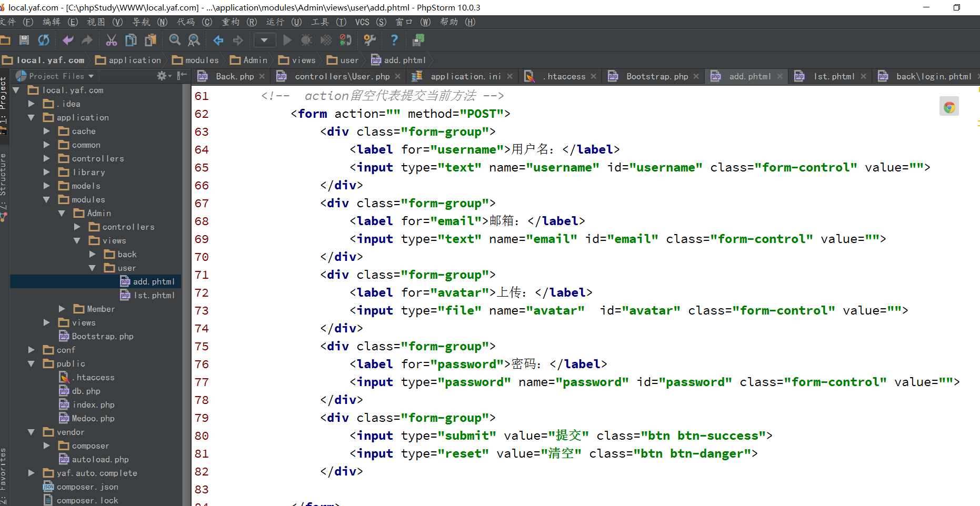Viewport: 980px width, 506px height.
Task: Click the Help question mark icon
Action: pyautogui.click(x=394, y=40)
